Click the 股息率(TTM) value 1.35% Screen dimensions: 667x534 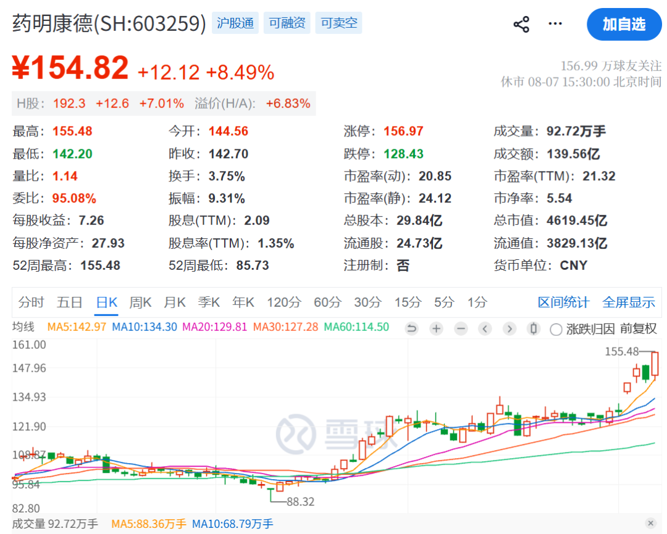click(276, 243)
